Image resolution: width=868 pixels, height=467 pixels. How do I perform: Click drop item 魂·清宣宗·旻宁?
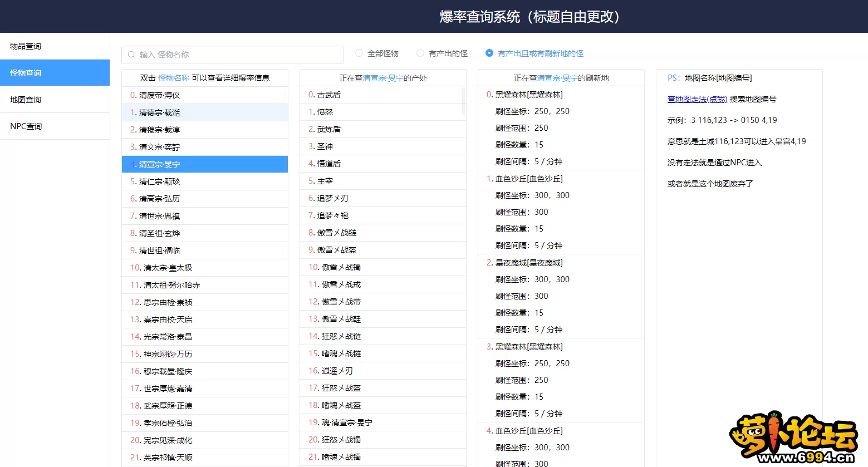click(x=383, y=422)
